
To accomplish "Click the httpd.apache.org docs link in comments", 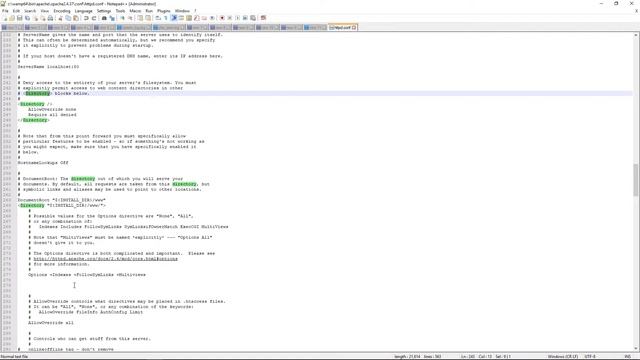I will 105,259.
